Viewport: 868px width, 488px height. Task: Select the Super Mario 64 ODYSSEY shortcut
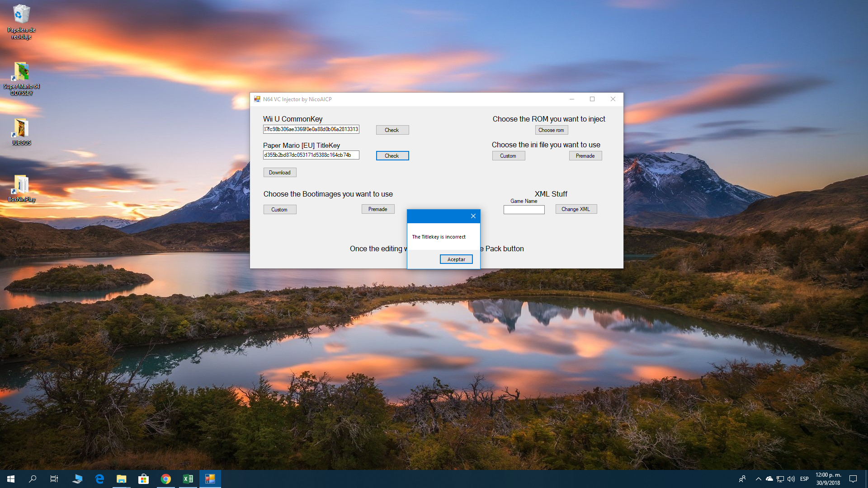(x=21, y=78)
